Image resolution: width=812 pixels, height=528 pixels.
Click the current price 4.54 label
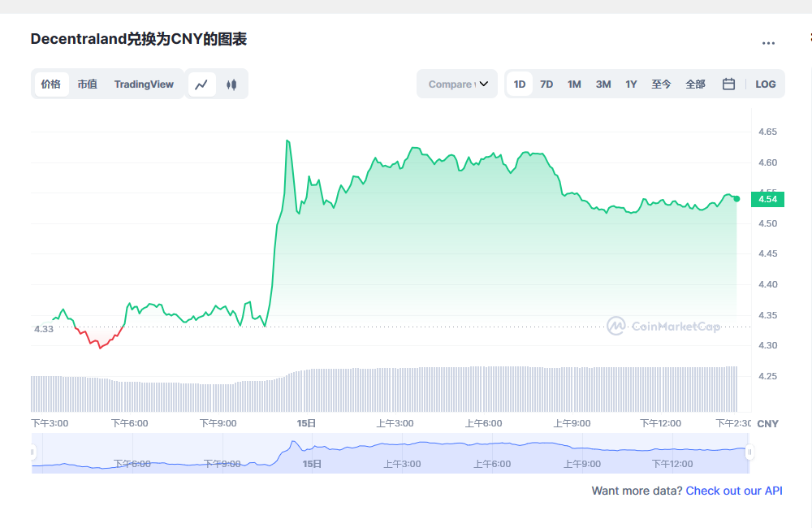point(767,199)
